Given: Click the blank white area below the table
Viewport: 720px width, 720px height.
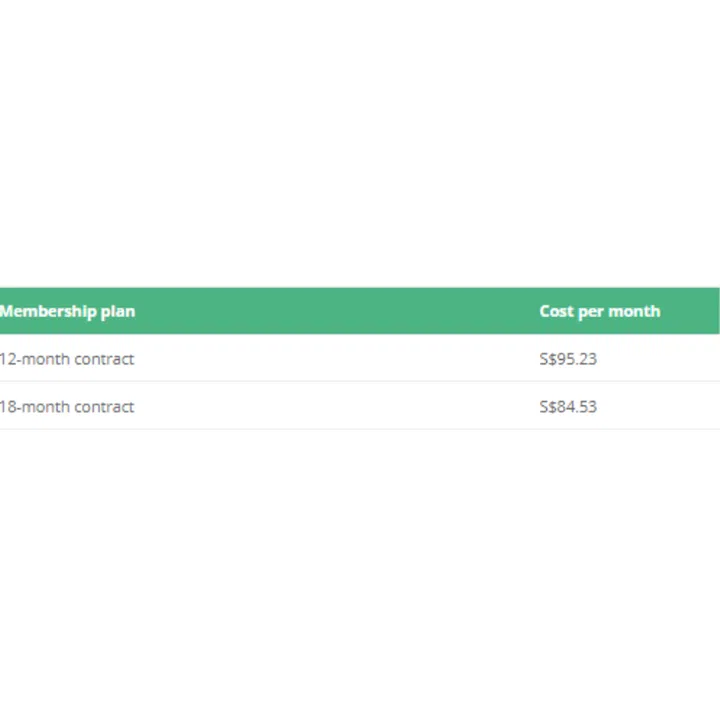Looking at the screenshot, I should click(360, 570).
